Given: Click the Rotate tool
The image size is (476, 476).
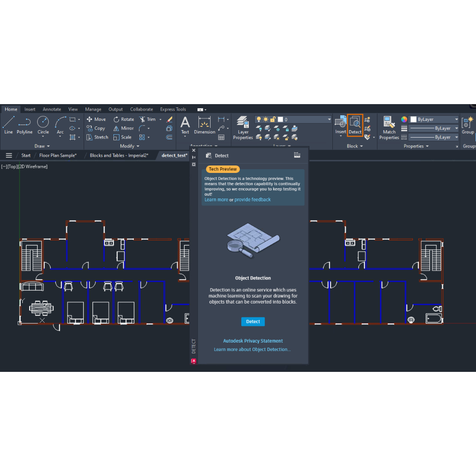Looking at the screenshot, I should (x=124, y=119).
